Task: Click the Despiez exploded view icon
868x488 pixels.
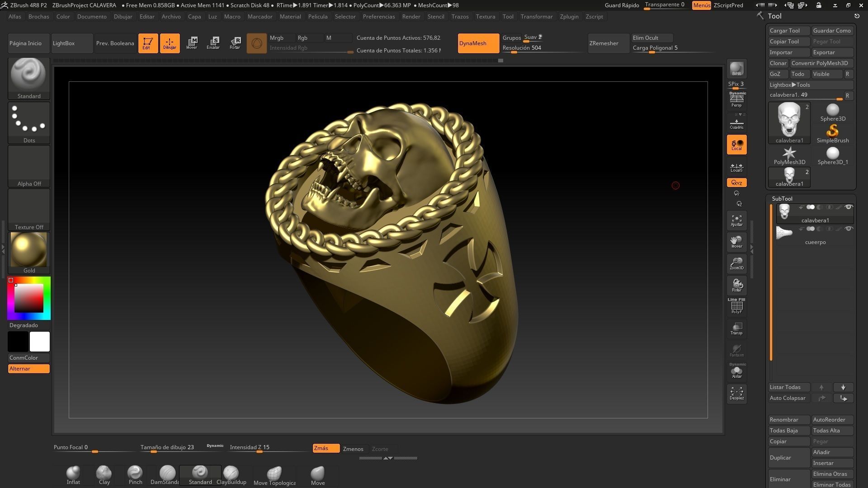Action: tap(736, 393)
